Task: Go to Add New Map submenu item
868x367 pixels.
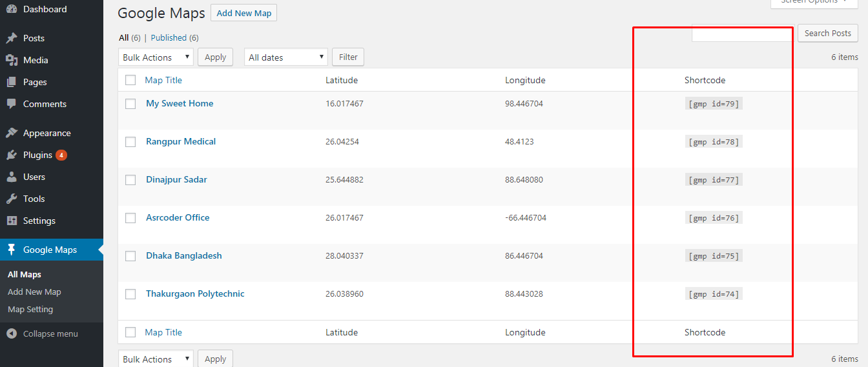Action: click(x=34, y=292)
